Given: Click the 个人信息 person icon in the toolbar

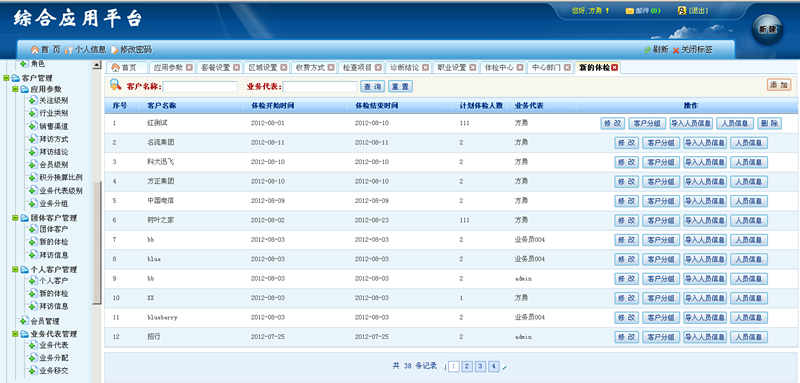Looking at the screenshot, I should coord(69,49).
